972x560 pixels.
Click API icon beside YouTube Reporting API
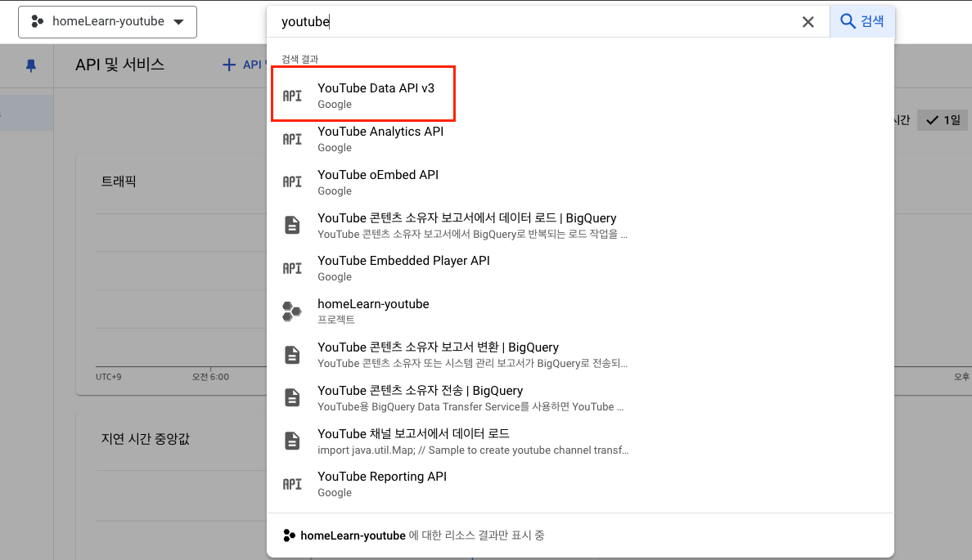tap(292, 485)
